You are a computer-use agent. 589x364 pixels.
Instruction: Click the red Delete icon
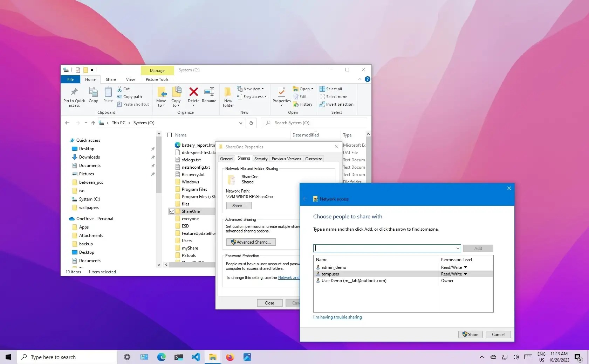click(193, 92)
